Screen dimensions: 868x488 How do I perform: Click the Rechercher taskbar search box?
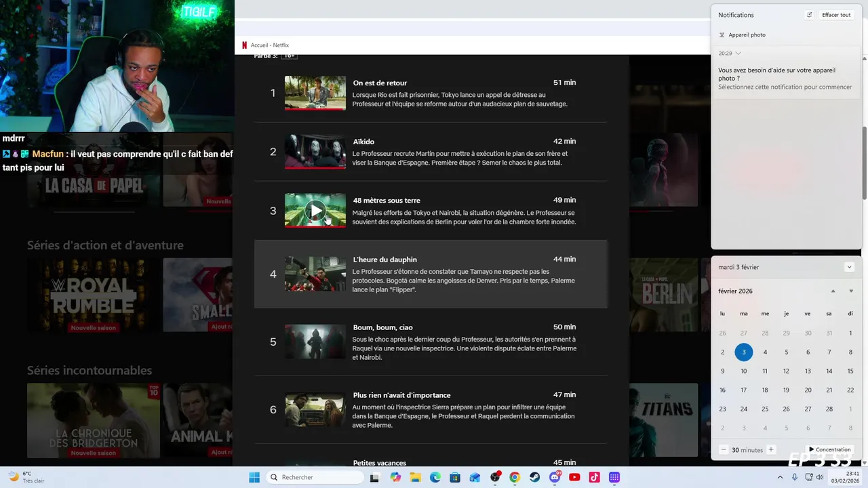point(314,477)
